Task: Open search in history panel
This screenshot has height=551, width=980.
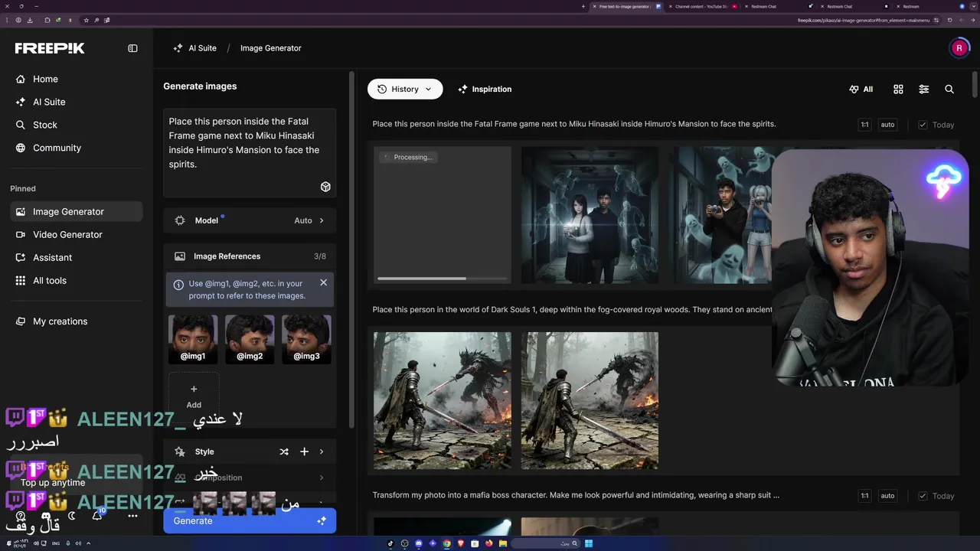Action: tap(949, 90)
